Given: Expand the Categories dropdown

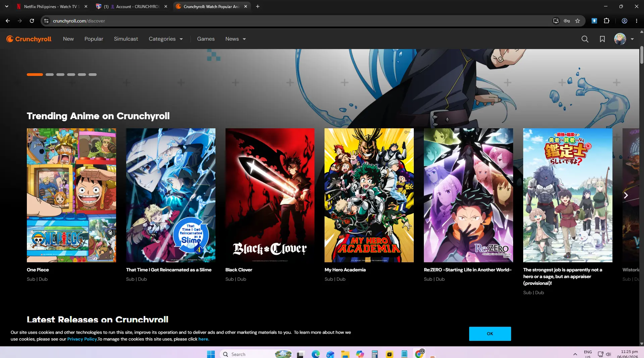Looking at the screenshot, I should click(x=166, y=39).
